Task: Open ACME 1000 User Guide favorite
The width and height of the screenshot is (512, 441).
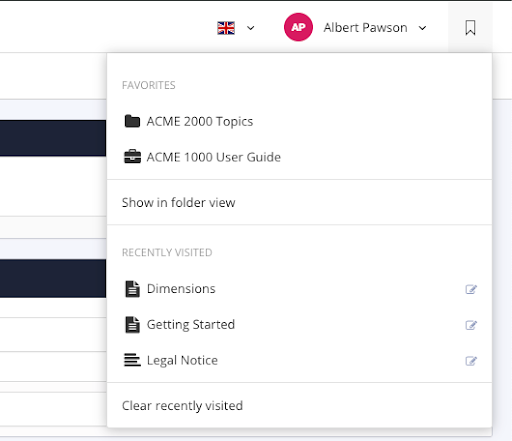Action: [214, 157]
